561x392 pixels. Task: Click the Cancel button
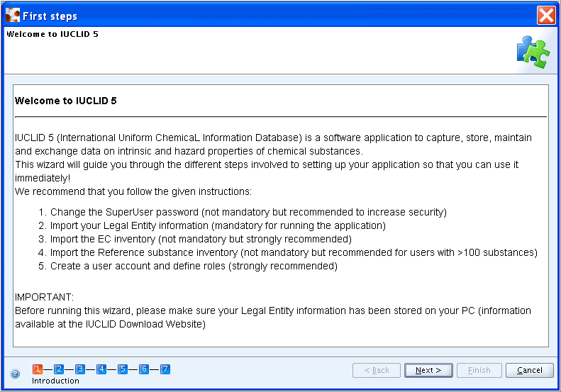coord(530,370)
